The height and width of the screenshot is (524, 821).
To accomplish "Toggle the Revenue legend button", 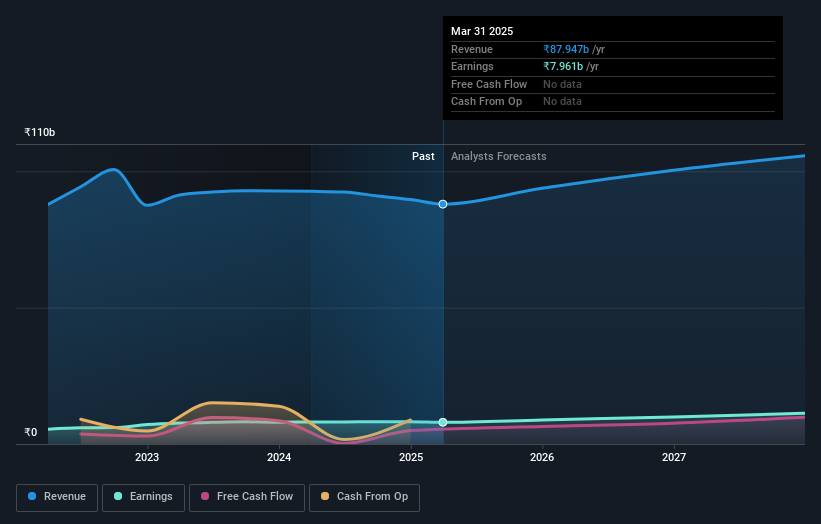I will (57, 497).
